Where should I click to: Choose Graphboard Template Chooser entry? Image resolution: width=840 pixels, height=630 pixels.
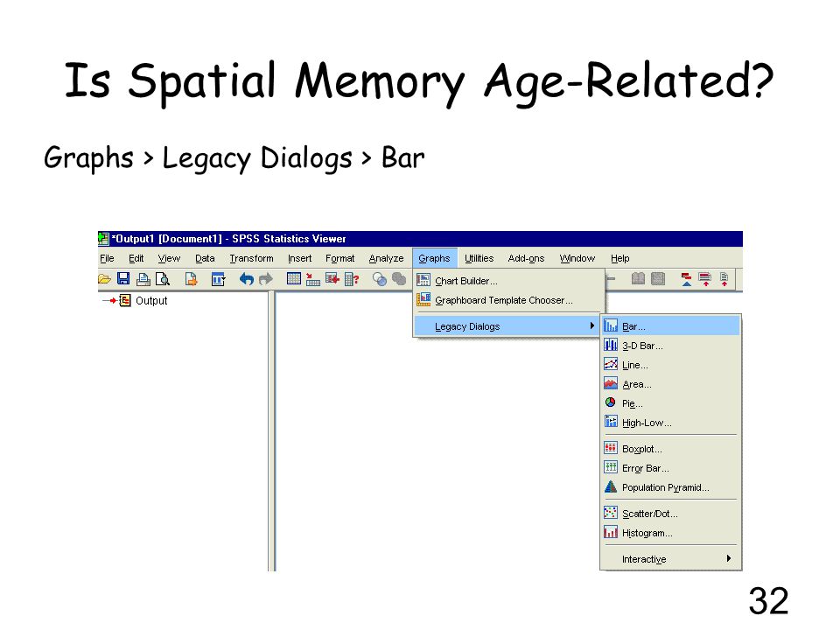(509, 300)
